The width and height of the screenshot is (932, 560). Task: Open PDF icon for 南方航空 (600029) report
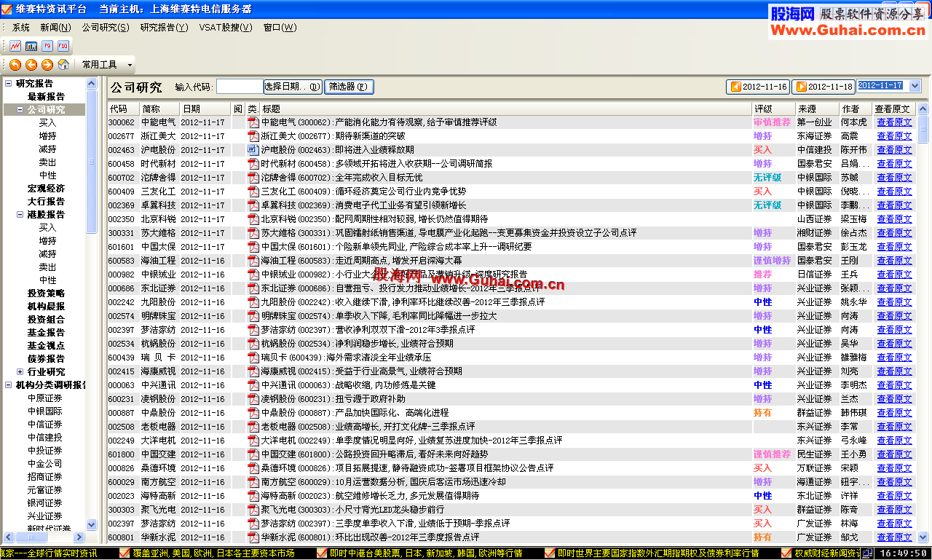tap(253, 482)
